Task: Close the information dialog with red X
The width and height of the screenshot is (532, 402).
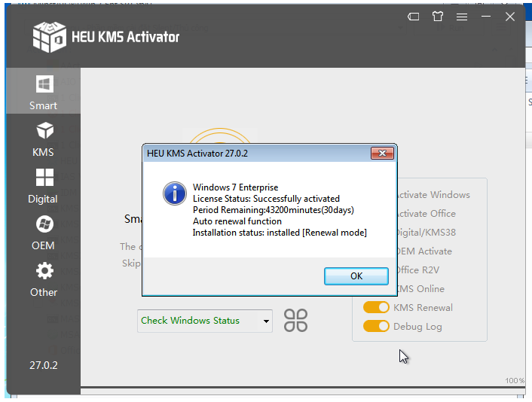Action: (382, 154)
